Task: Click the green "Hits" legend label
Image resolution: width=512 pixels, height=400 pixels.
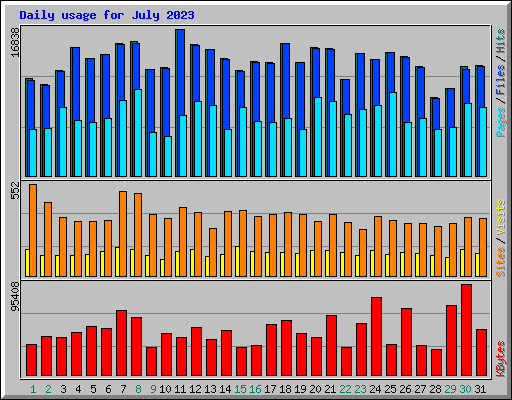Action: click(501, 41)
